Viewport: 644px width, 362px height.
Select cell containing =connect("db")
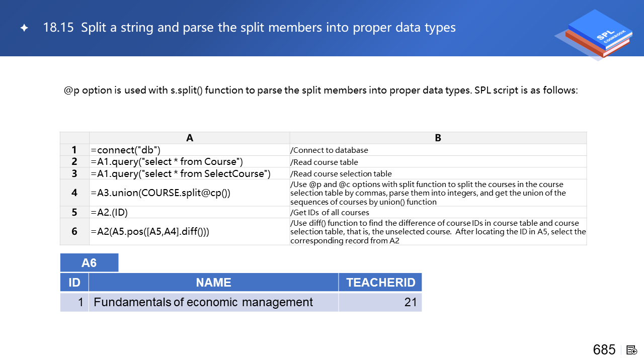190,150
